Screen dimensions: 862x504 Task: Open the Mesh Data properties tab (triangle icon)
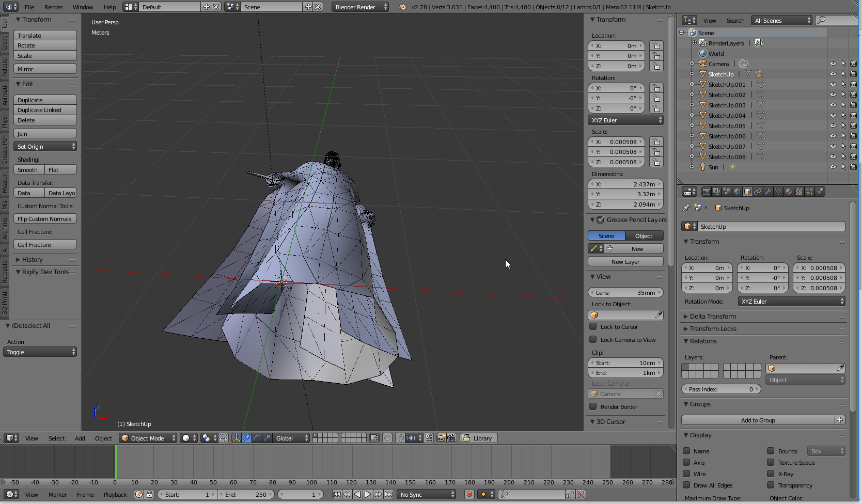click(778, 192)
